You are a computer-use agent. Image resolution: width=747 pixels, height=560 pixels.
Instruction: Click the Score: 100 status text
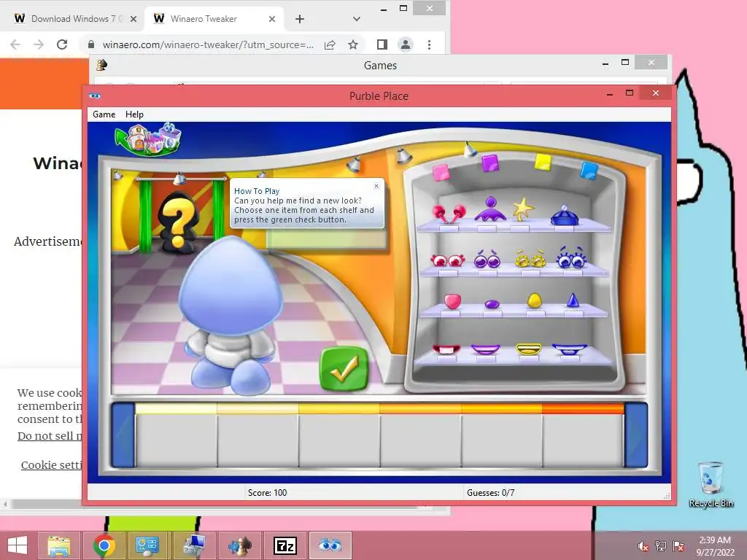267,493
